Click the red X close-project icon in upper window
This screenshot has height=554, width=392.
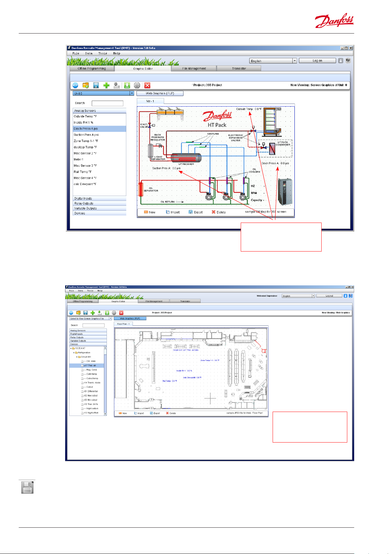(x=147, y=85)
